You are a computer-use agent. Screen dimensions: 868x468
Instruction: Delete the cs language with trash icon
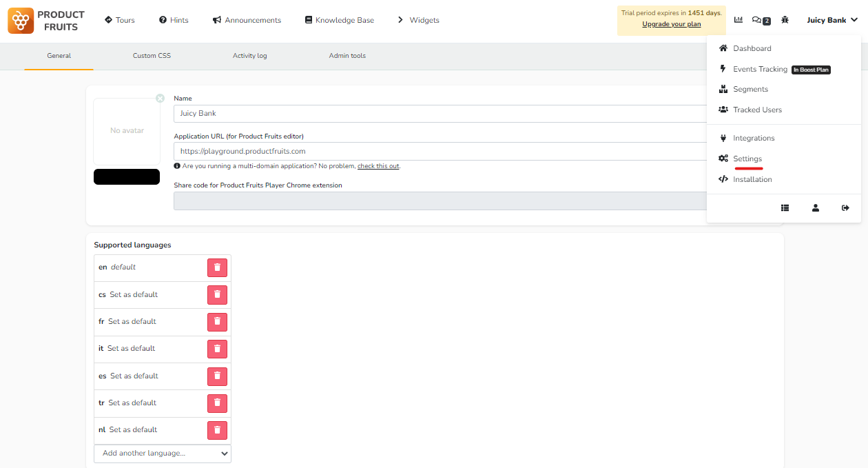217,295
